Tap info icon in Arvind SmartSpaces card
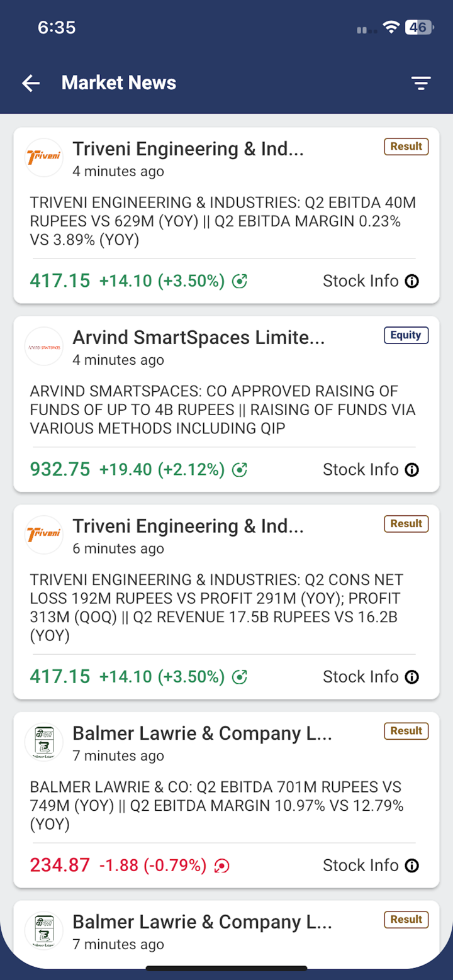 (412, 470)
